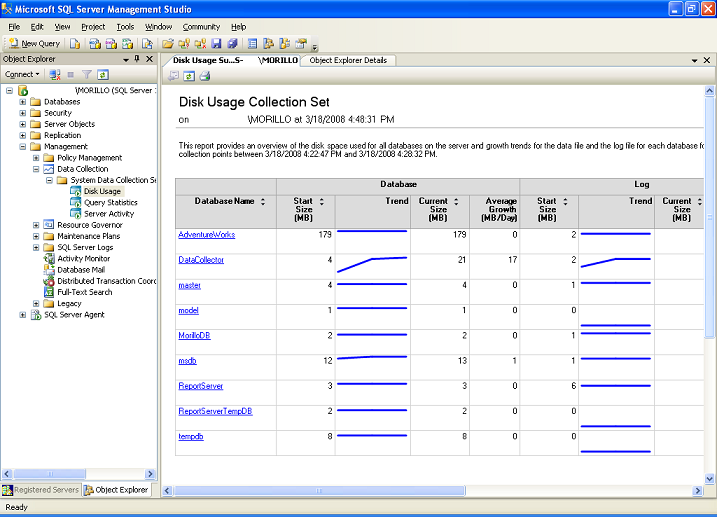The image size is (717, 517).
Task: Click the report Refresh icon
Action: pyautogui.click(x=189, y=76)
